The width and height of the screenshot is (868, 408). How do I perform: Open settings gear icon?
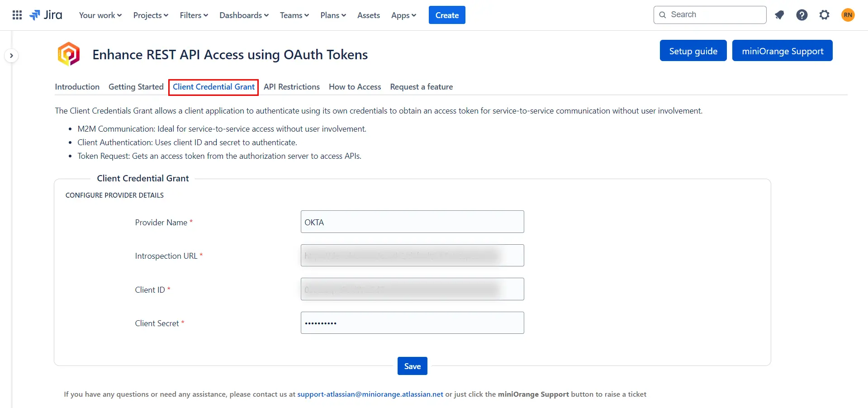824,15
